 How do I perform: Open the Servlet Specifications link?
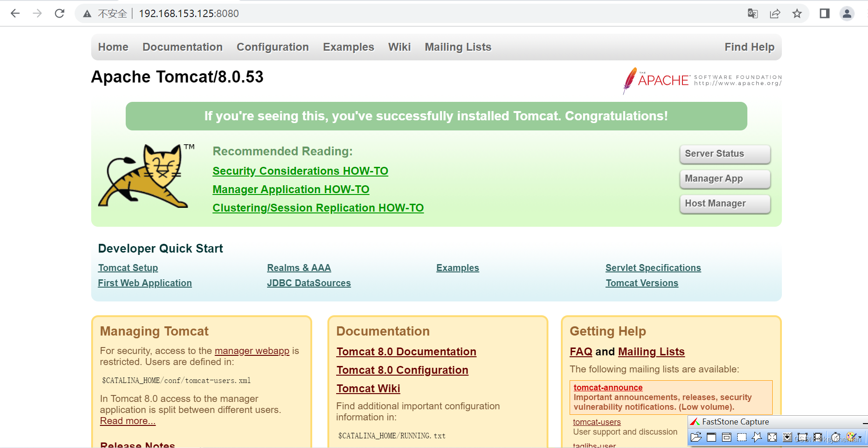(653, 268)
